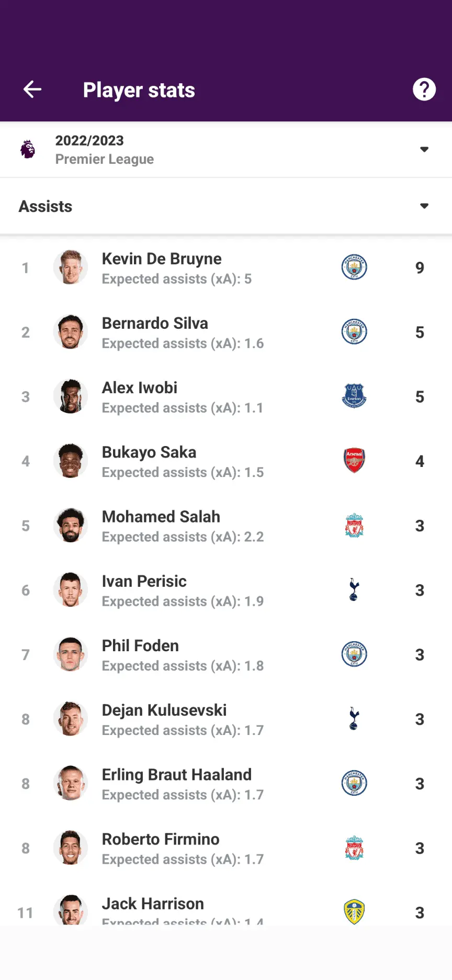452x980 pixels.
Task: Tap the Premier League lion logo
Action: coord(28,150)
